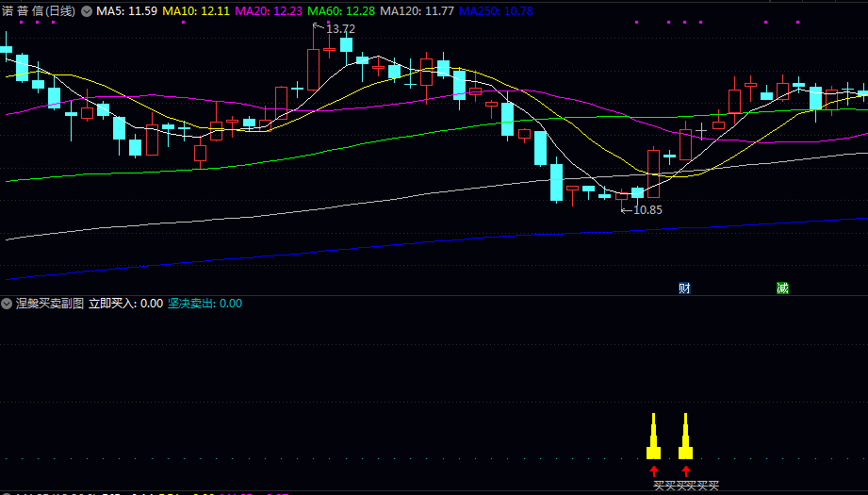
Task: Click the 减 shareholder reduction marker icon
Action: point(782,288)
